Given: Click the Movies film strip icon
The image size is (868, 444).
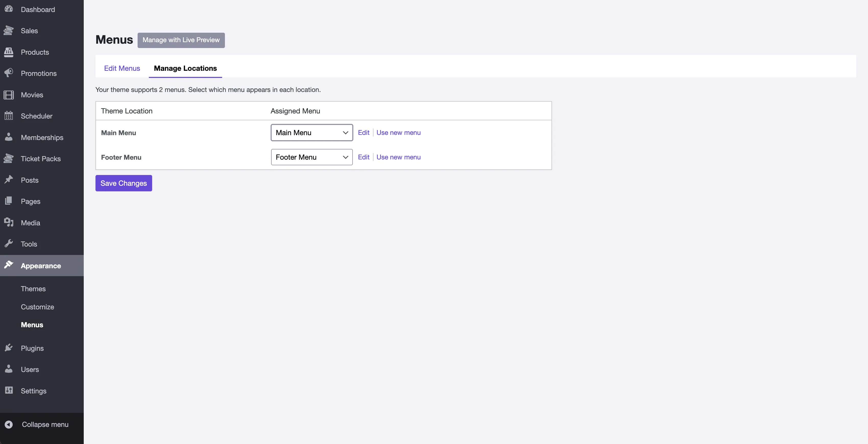Looking at the screenshot, I should pos(9,95).
